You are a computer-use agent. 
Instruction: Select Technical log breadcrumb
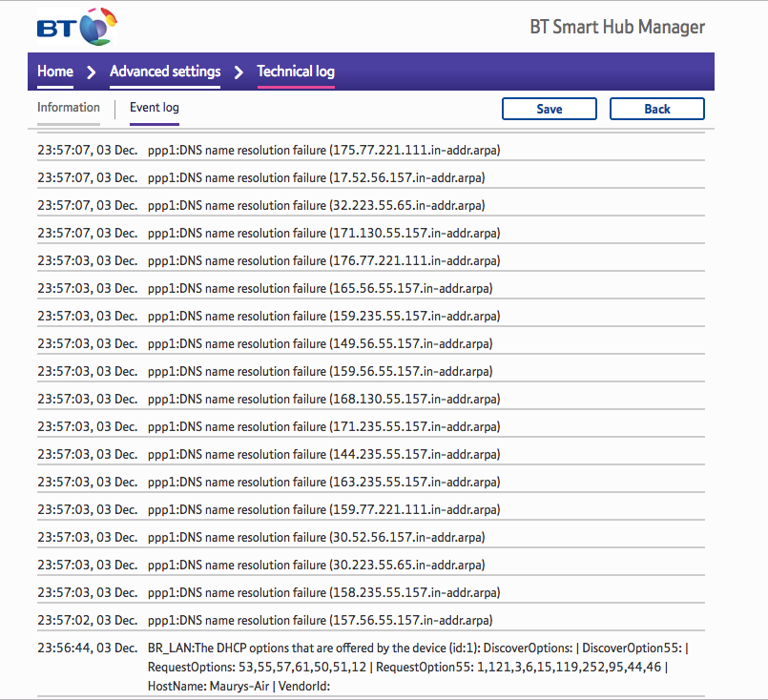point(296,72)
